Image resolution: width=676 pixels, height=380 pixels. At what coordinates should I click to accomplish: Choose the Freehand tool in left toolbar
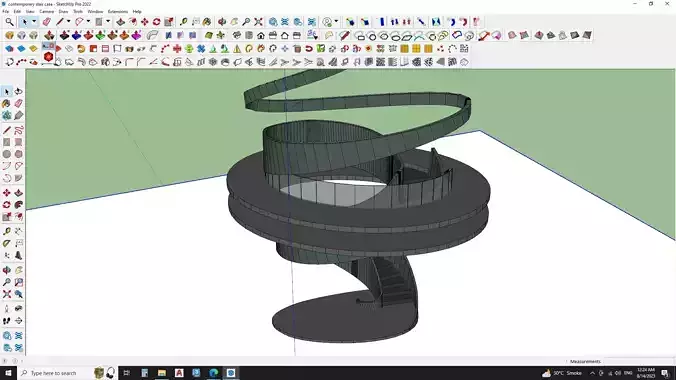(x=19, y=130)
